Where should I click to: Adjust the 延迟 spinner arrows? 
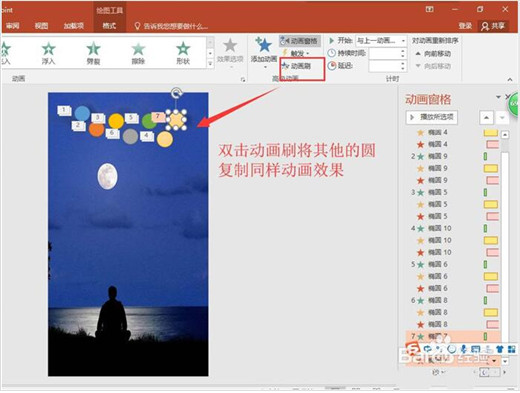pos(403,66)
